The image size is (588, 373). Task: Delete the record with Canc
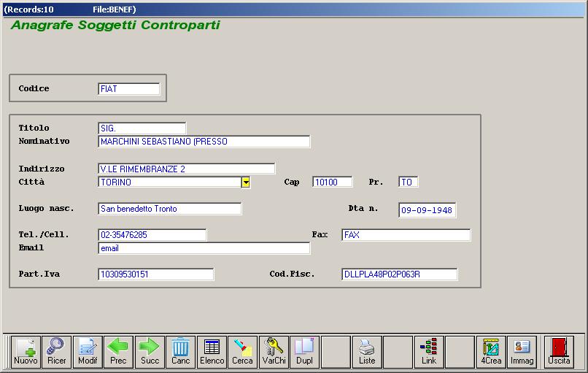[x=180, y=352]
